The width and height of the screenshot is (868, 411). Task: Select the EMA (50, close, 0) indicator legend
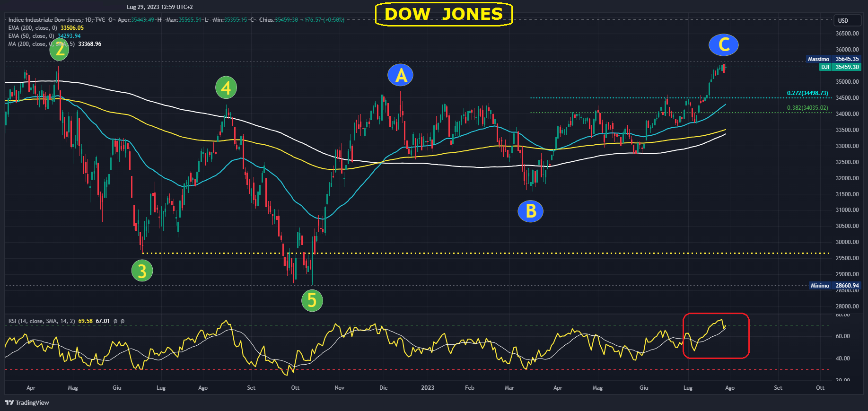31,36
